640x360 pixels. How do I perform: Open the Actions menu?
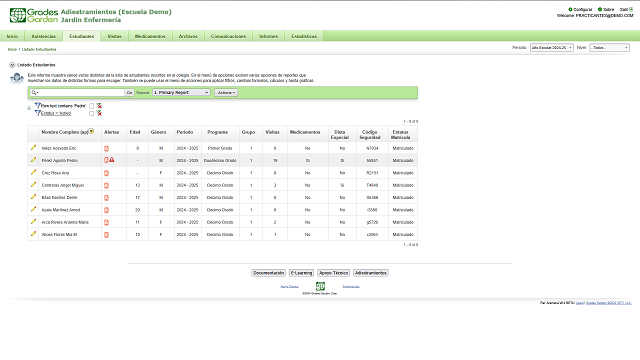[226, 93]
